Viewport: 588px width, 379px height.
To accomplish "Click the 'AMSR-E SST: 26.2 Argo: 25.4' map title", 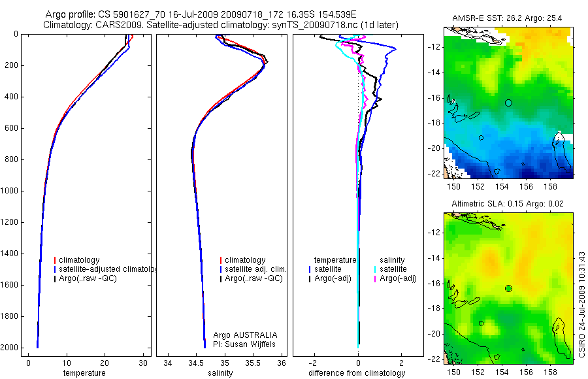I will tap(507, 18).
